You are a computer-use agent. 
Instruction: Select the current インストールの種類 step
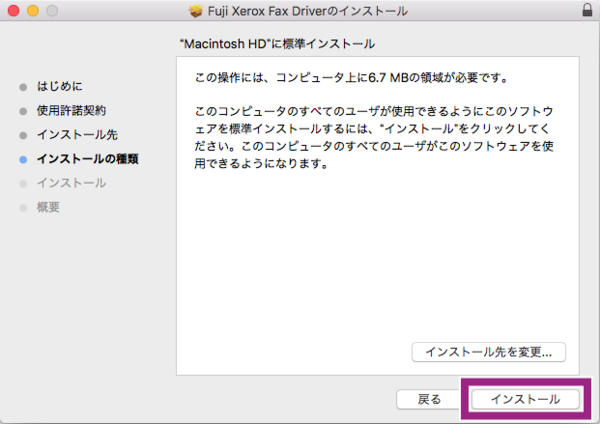coord(87,159)
